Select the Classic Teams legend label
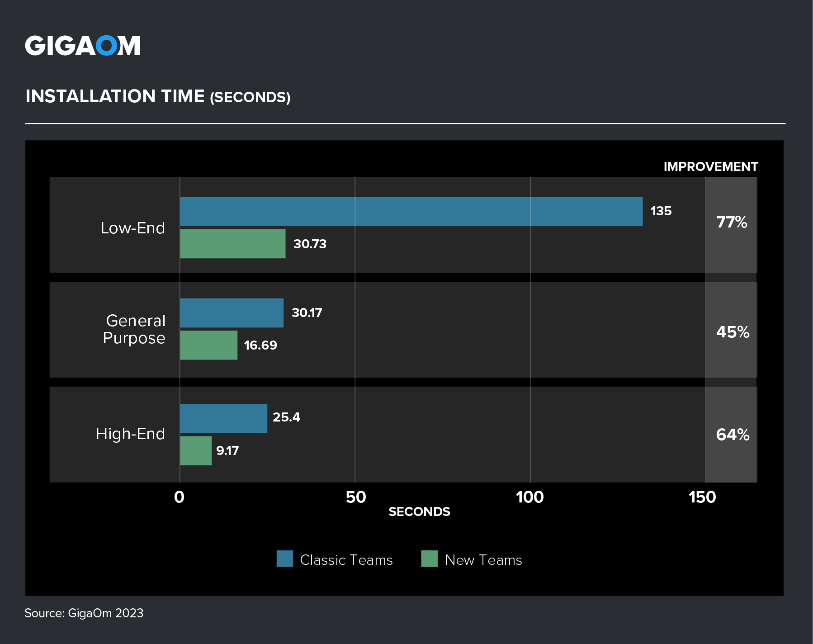The width and height of the screenshot is (813, 644). pos(346,560)
